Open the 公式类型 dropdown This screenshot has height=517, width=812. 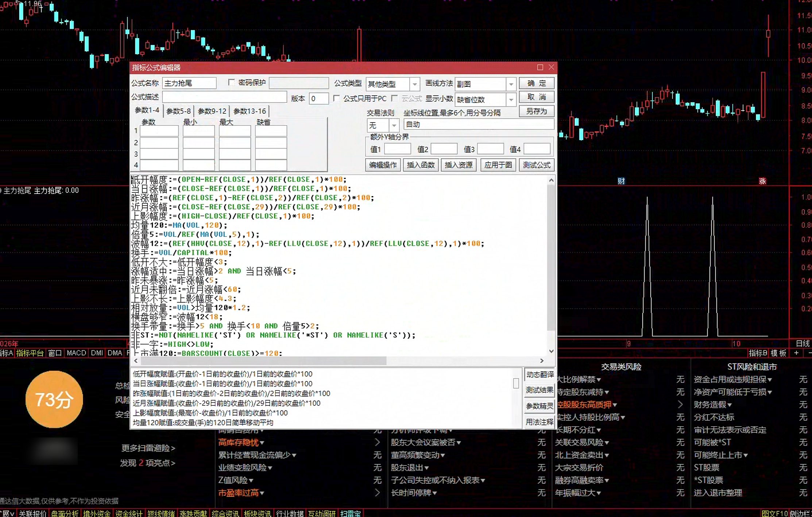(415, 84)
